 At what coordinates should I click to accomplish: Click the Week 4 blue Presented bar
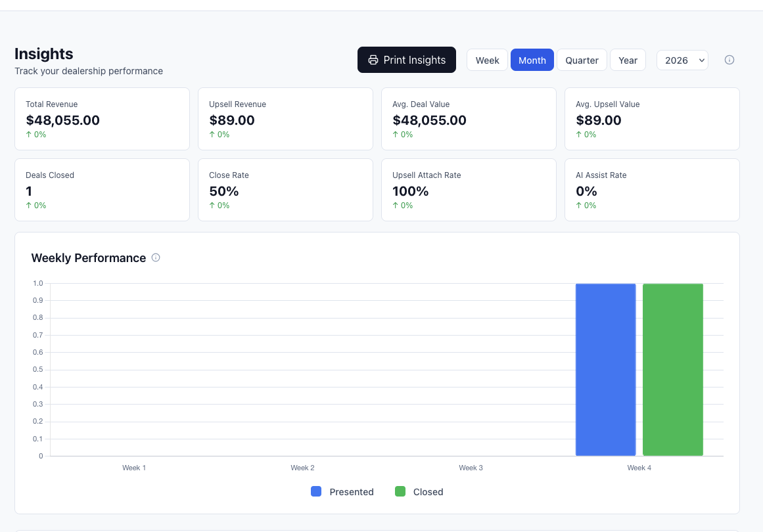(605, 369)
